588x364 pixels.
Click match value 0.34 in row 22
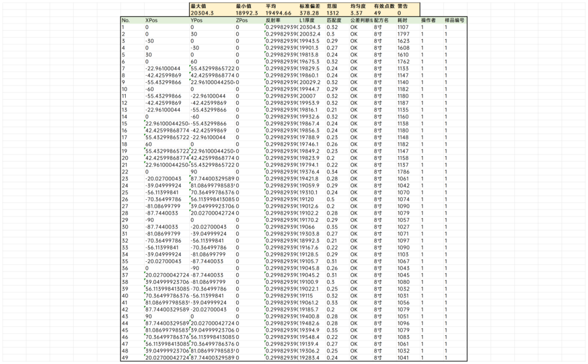[x=338, y=172]
